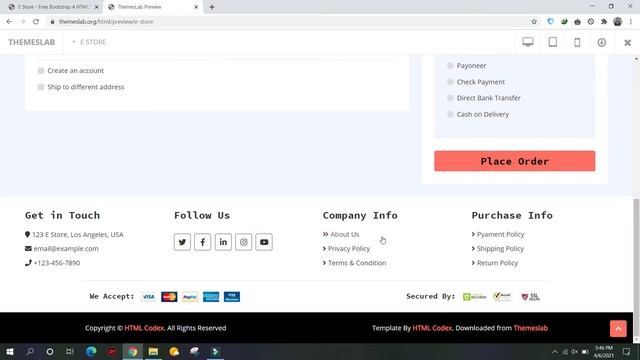Click the THEMESLAB logo
Image resolution: width=640 pixels, height=360 pixels.
31,42
